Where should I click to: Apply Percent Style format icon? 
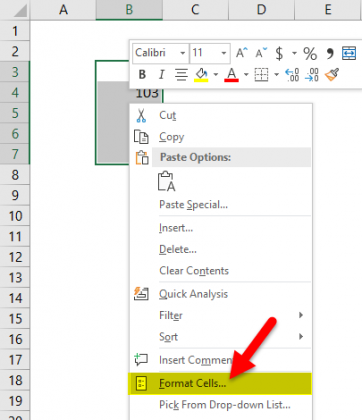click(310, 53)
